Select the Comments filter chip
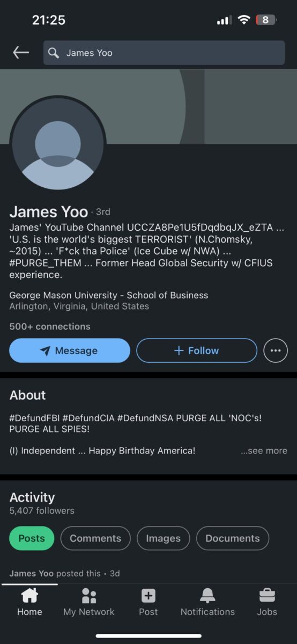 (95, 538)
